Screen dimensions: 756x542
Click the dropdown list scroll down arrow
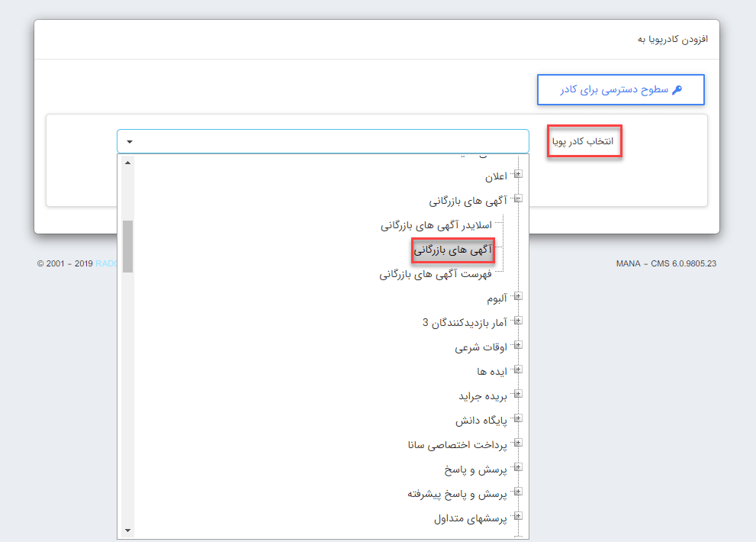[x=127, y=530]
